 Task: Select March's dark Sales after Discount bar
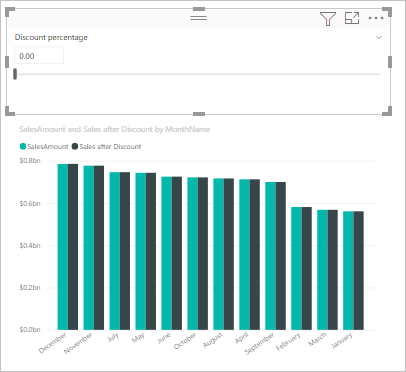pyautogui.click(x=333, y=270)
